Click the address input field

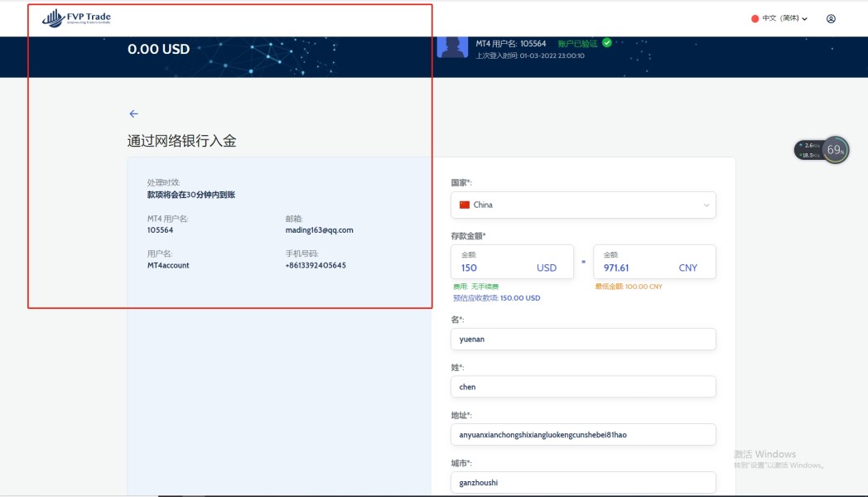(x=583, y=434)
